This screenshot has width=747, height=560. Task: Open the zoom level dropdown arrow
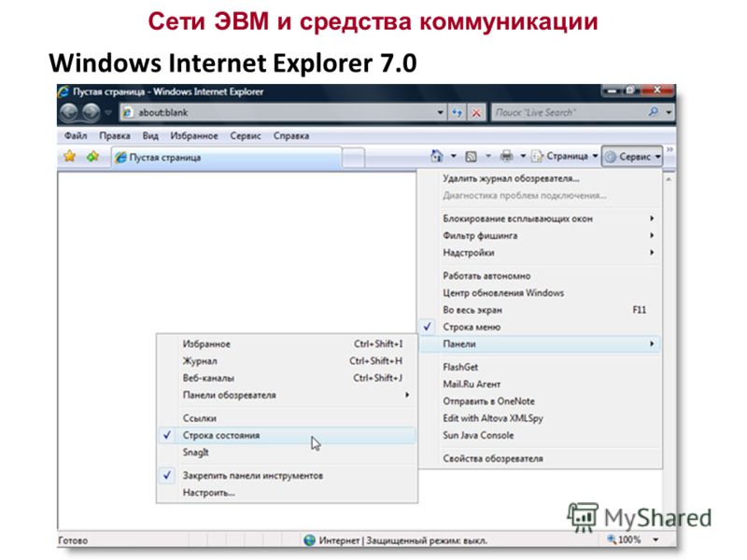pos(656,540)
